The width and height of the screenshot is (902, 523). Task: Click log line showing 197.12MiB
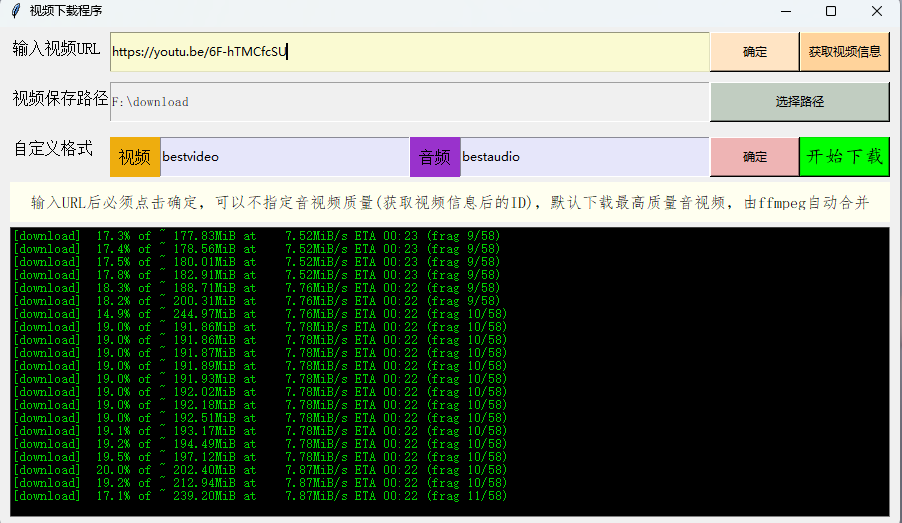(260, 457)
